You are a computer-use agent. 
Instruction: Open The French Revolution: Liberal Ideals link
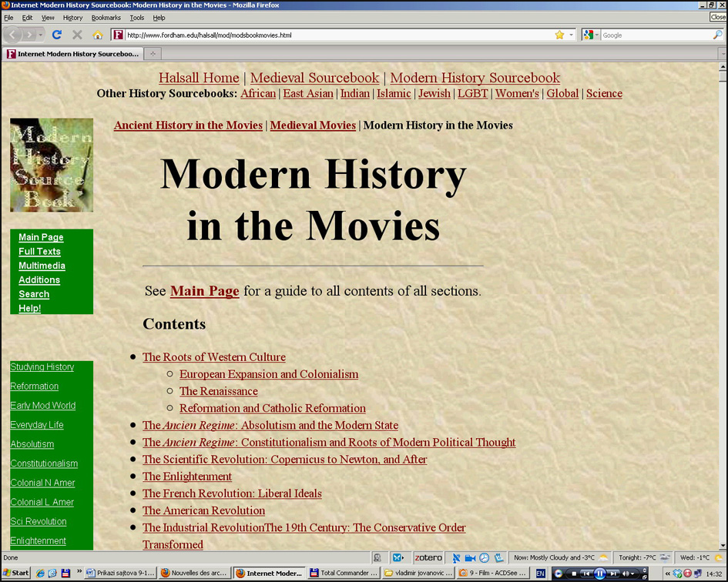(x=232, y=493)
